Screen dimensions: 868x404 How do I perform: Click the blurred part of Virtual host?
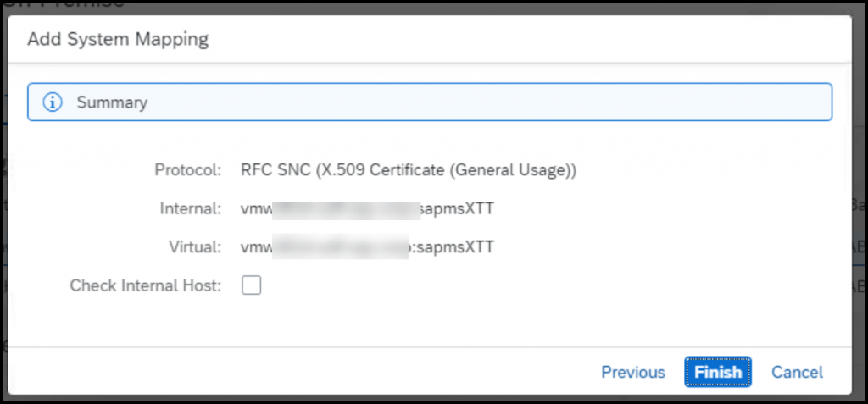click(x=341, y=248)
